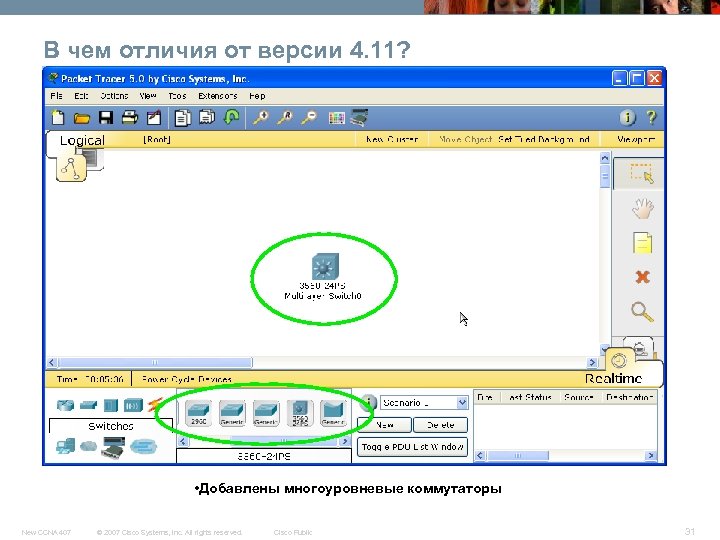Open the File menu
The image size is (720, 540).
coord(56,96)
